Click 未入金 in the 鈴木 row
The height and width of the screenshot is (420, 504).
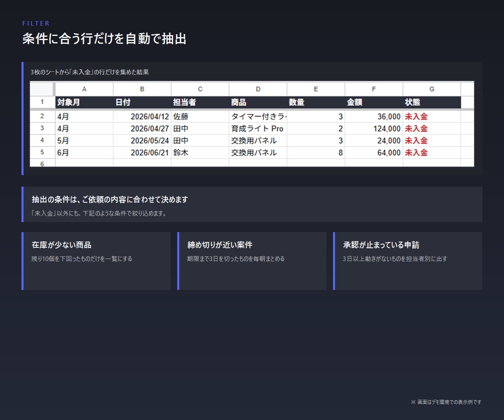pos(432,152)
